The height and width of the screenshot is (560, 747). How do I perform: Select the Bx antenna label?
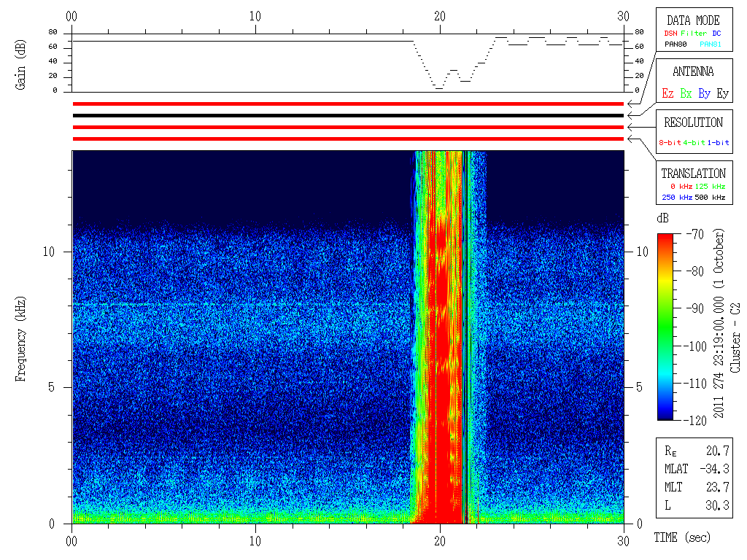point(686,93)
